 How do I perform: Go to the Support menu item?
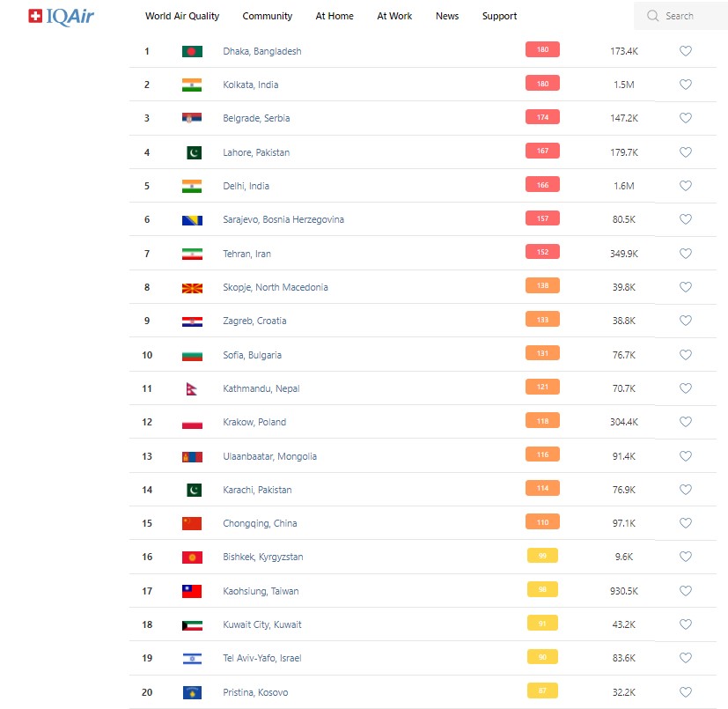coord(499,16)
